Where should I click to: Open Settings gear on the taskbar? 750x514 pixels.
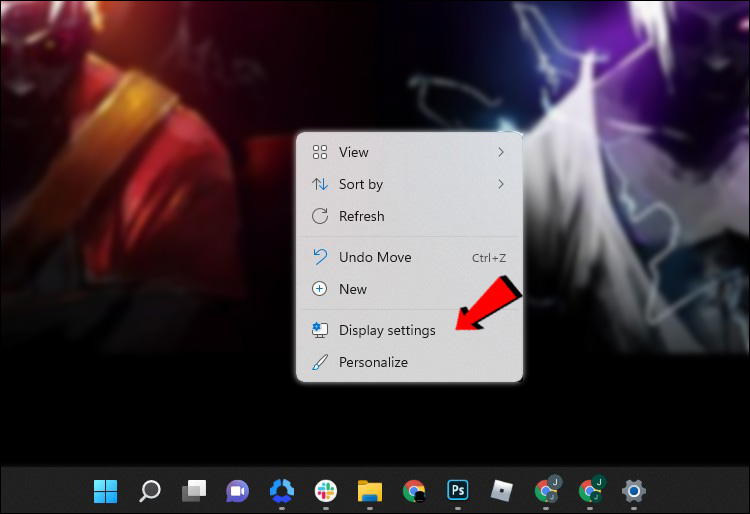[634, 491]
